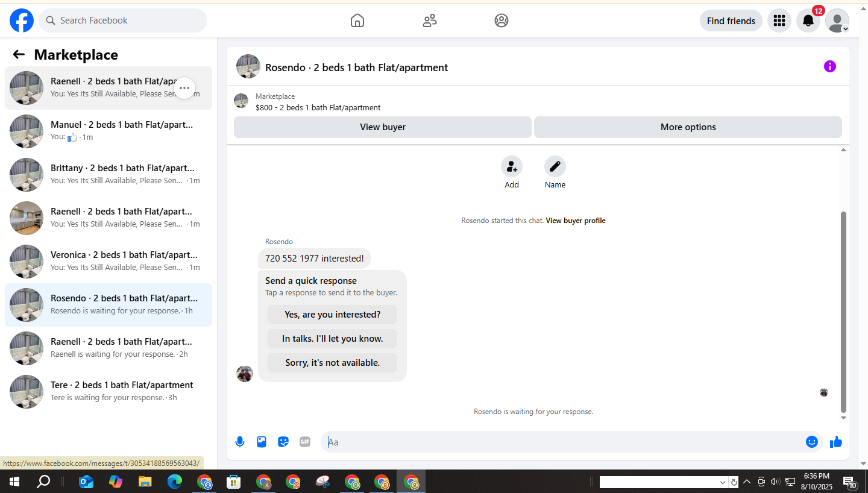Click the '720 552 1977 interested!' message
Image resolution: width=868 pixels, height=493 pixels.
pos(315,259)
